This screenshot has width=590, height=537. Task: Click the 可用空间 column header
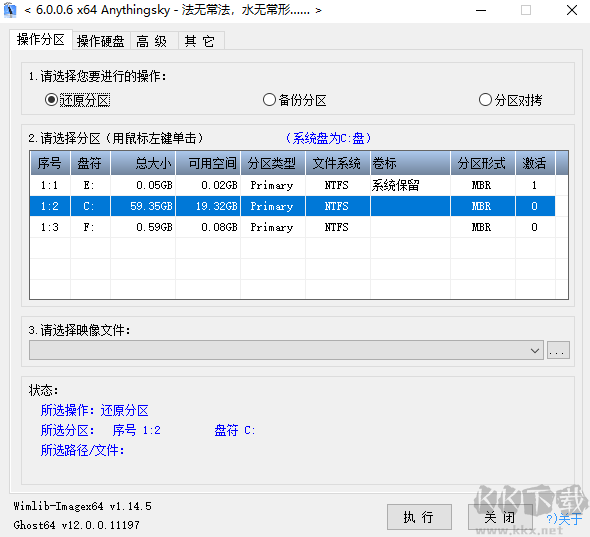click(x=208, y=163)
